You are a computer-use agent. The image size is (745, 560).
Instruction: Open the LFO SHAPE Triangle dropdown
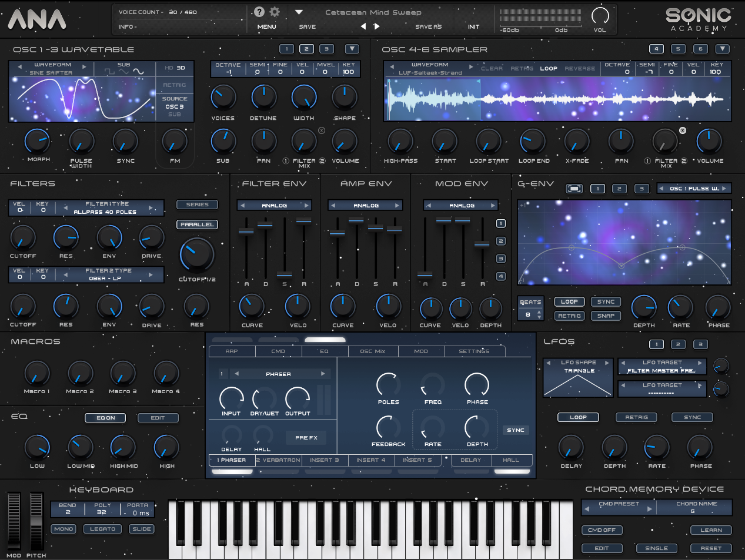pos(577,367)
